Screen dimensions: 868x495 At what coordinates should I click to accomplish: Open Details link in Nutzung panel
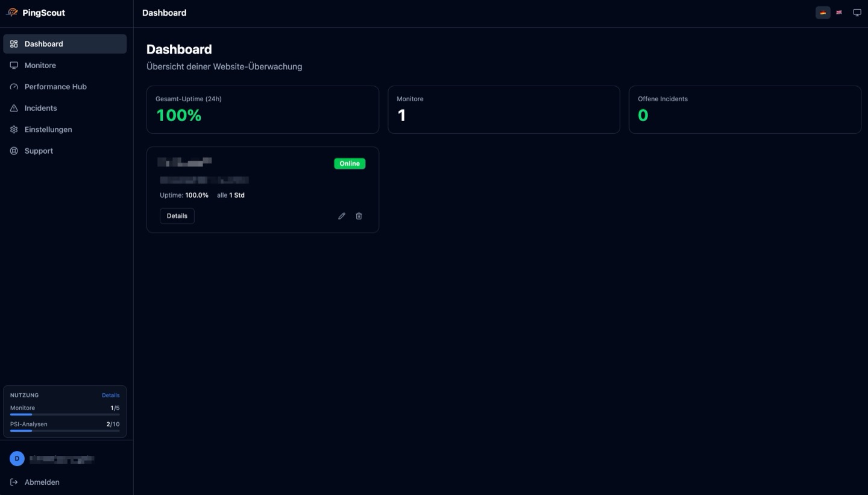pos(111,396)
